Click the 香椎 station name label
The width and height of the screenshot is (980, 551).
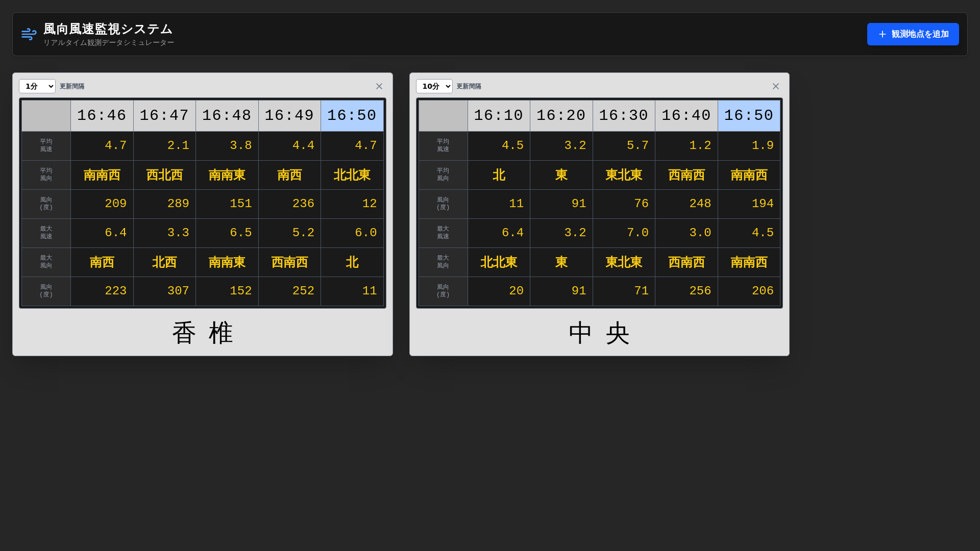[x=203, y=333]
